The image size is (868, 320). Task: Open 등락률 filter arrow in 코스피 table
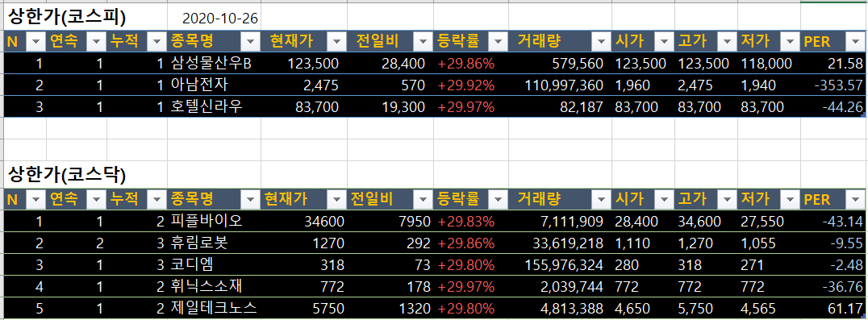[x=499, y=41]
